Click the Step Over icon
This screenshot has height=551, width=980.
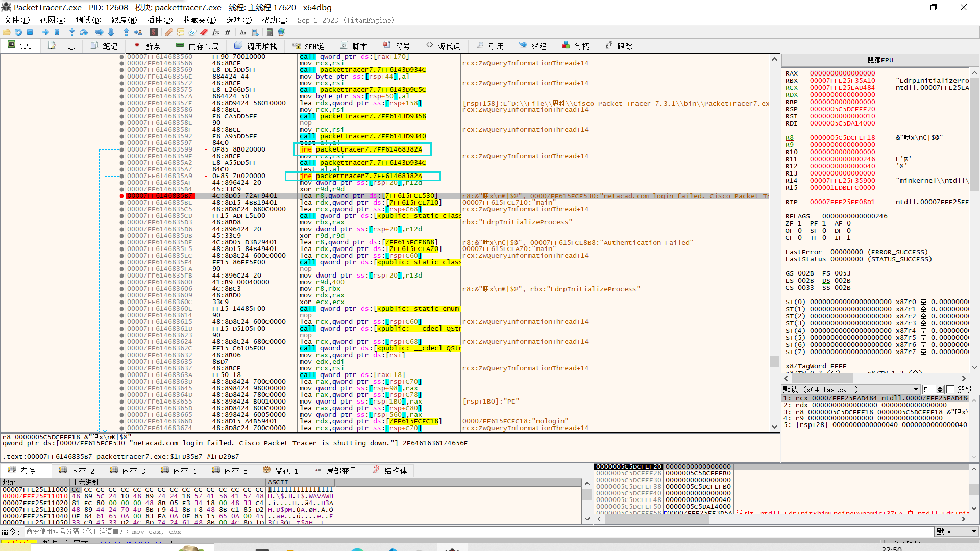pyautogui.click(x=84, y=32)
